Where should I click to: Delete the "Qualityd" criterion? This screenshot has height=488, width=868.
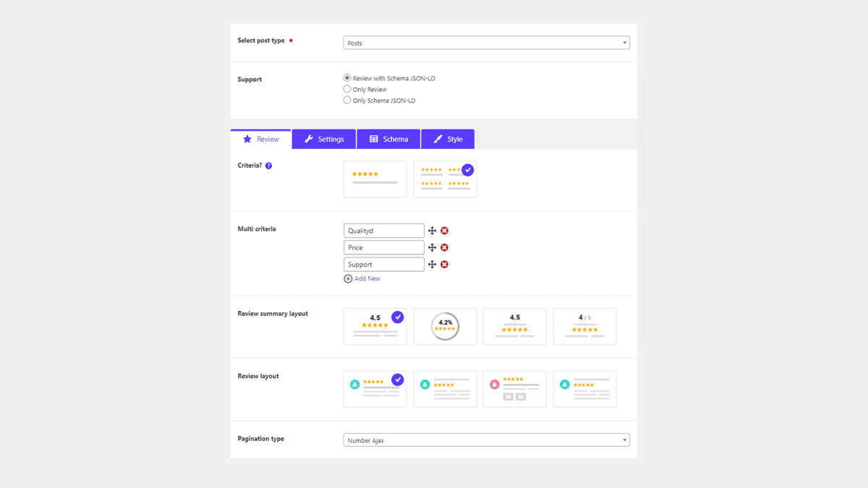(x=444, y=230)
